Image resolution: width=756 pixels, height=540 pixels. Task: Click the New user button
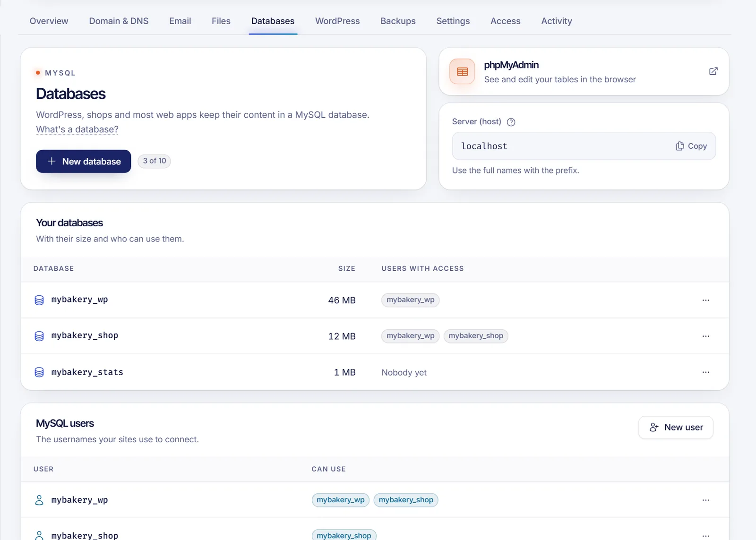point(676,427)
